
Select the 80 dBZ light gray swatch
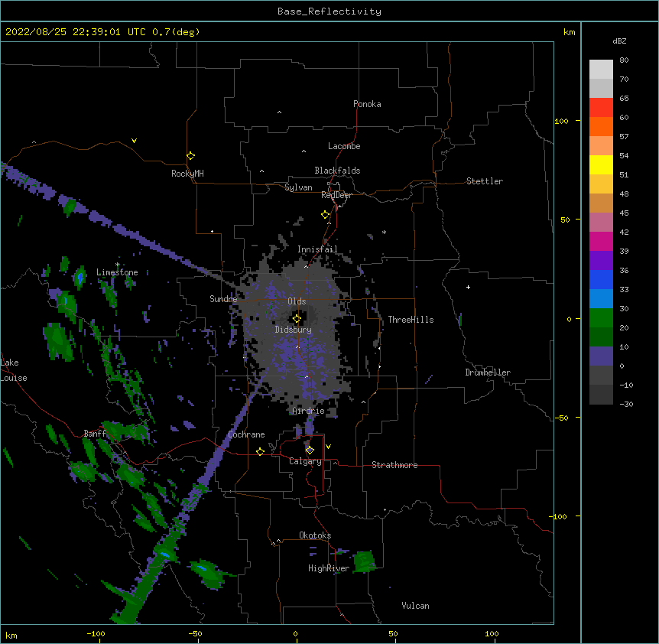pos(601,70)
